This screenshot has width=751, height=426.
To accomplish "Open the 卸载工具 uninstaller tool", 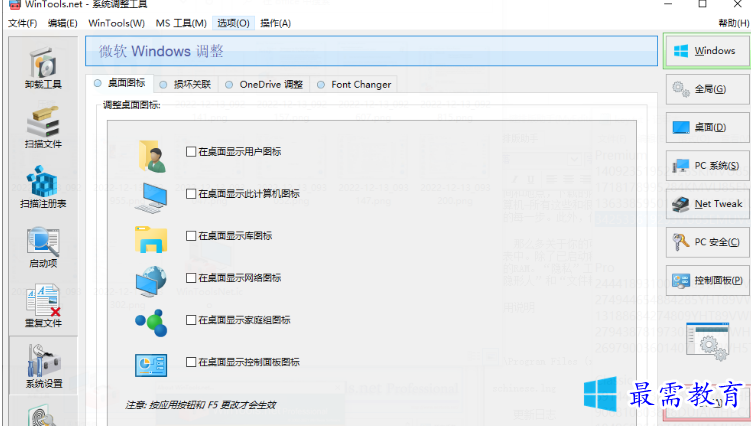I will (43, 68).
